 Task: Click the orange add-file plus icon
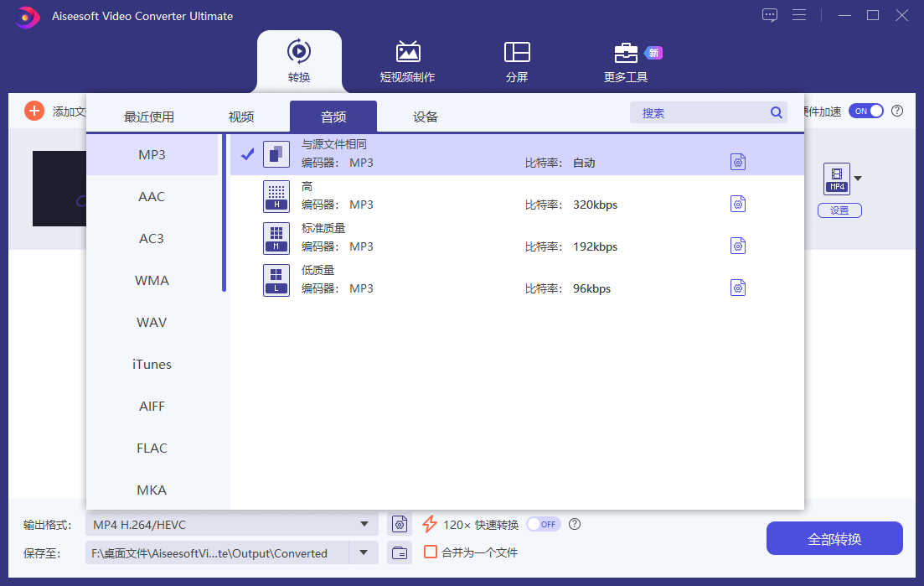coord(34,110)
